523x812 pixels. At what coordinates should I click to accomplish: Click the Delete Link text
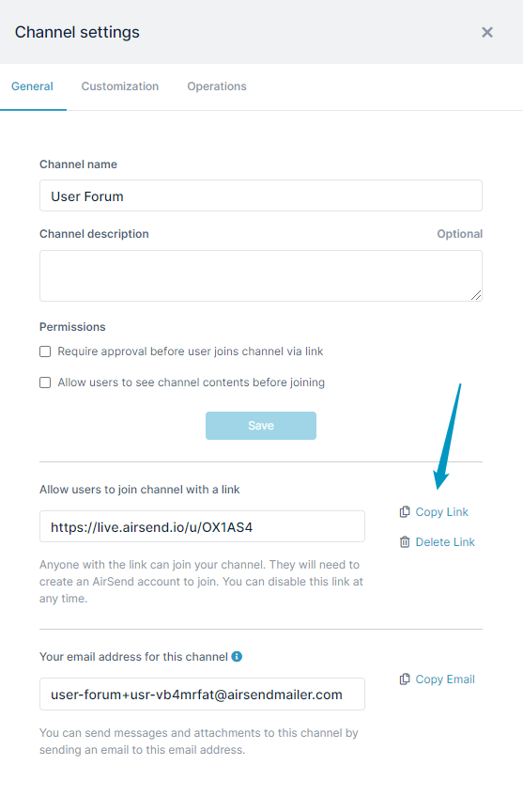445,542
